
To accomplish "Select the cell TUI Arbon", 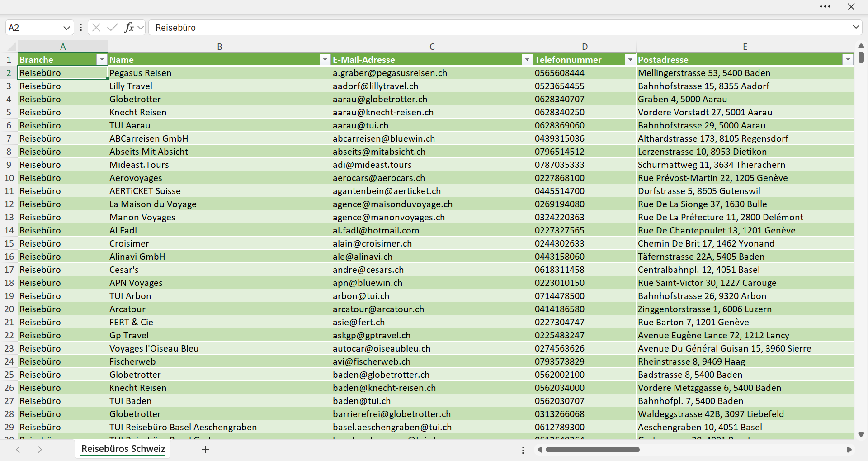I will pyautogui.click(x=220, y=296).
